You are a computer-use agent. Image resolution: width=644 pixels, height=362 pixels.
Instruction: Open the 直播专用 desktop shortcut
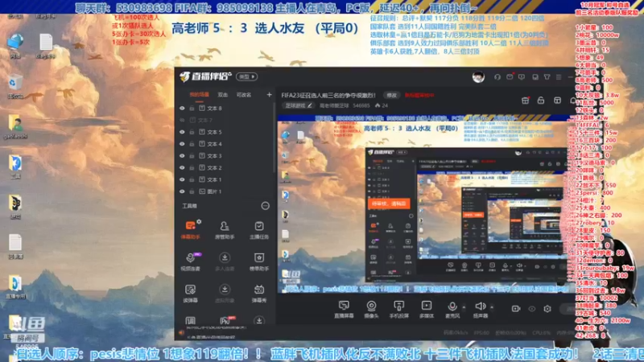[15, 287]
